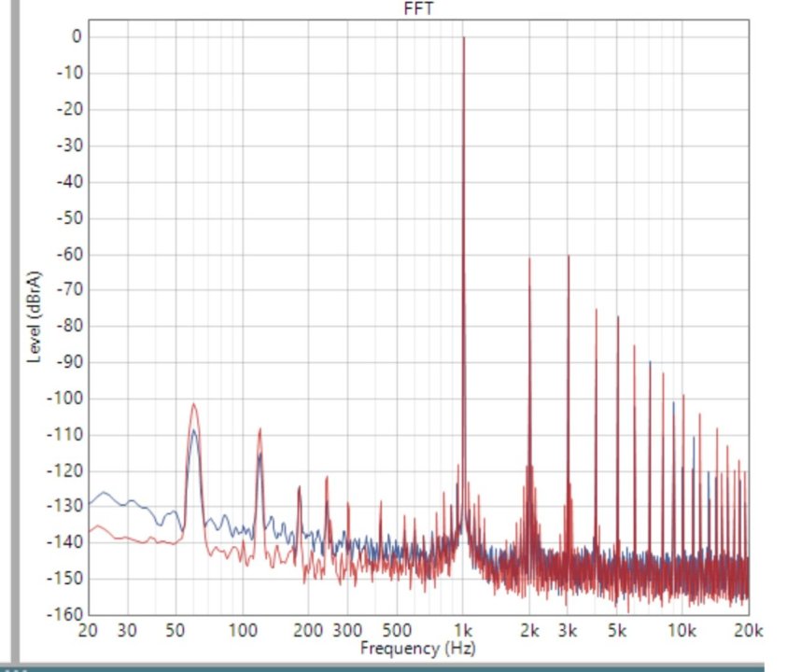Click the FFT chart title
The image size is (801, 672).
click(418, 8)
